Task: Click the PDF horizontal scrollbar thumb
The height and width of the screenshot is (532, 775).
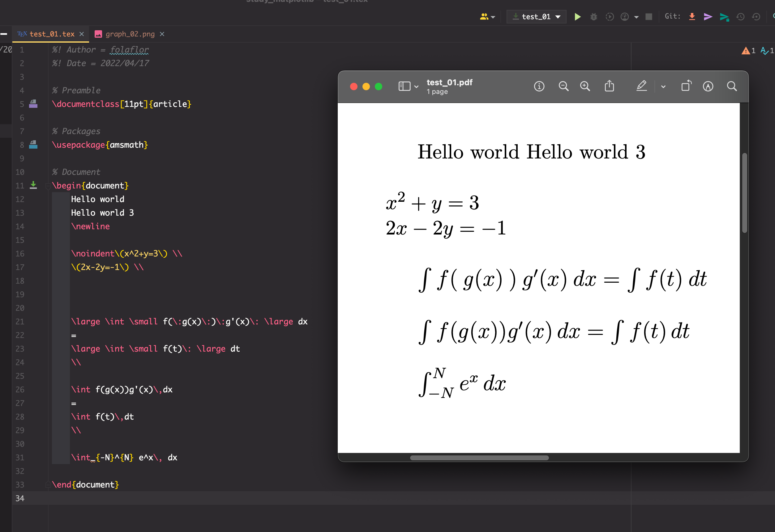Action: pos(479,458)
